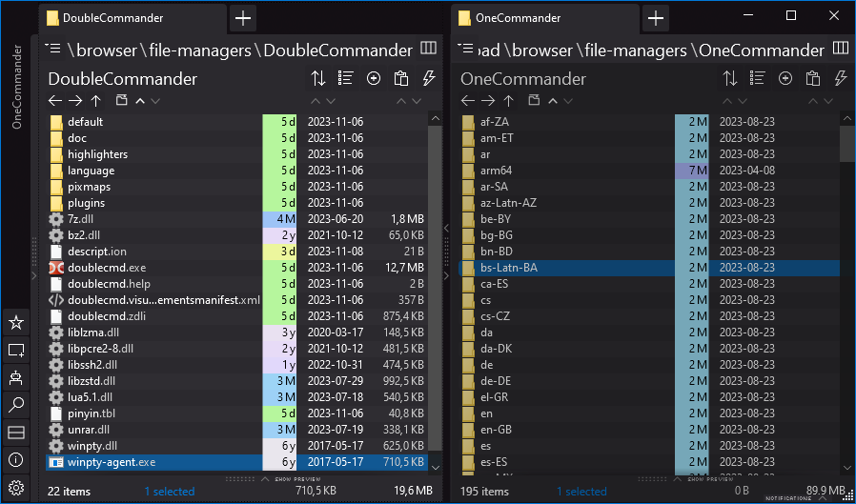856x504 pixels.
Task: Open the favorites star in left sidebar
Action: 15,323
